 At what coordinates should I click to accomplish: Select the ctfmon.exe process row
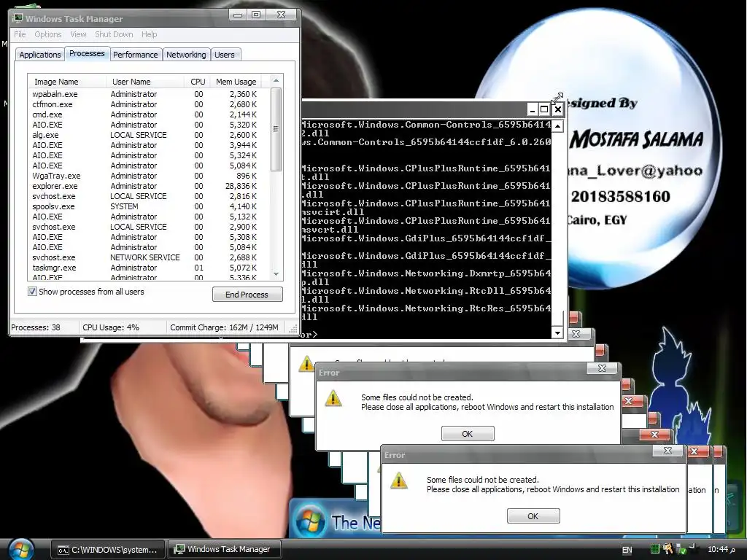coord(149,104)
